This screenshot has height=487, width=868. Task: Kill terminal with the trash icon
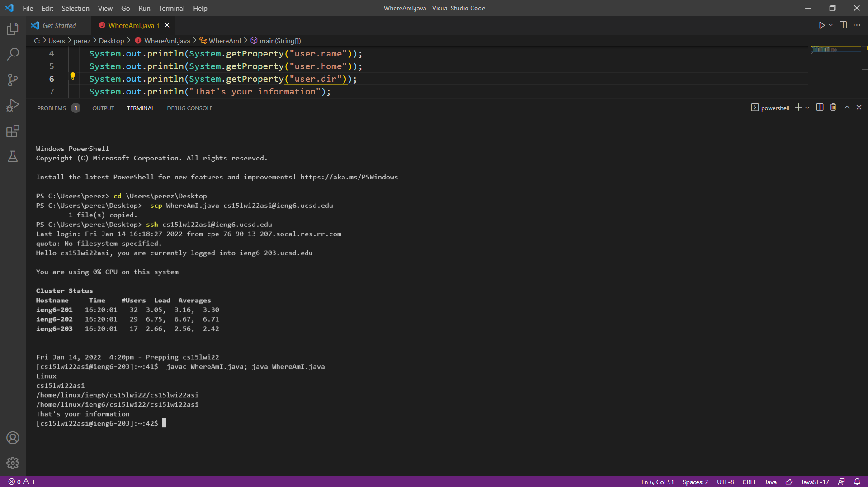(833, 108)
